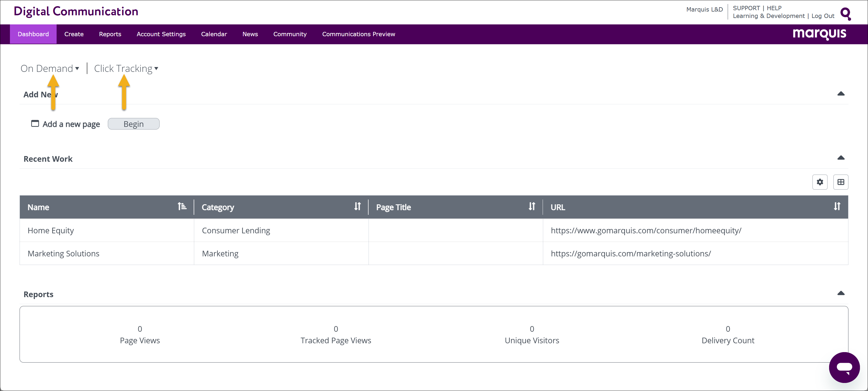This screenshot has height=391, width=868.
Task: Sort by URL column icon
Action: coord(837,206)
